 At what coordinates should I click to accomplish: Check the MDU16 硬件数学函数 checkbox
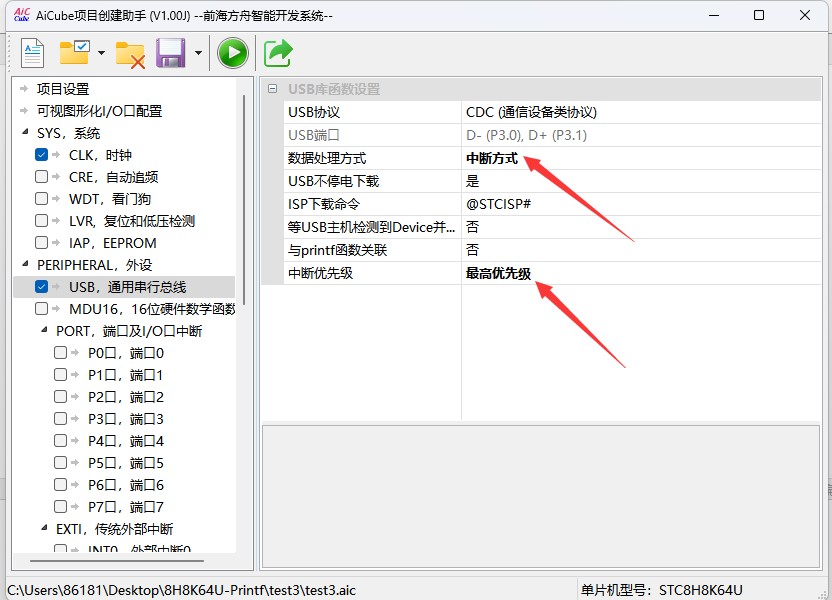click(x=41, y=309)
